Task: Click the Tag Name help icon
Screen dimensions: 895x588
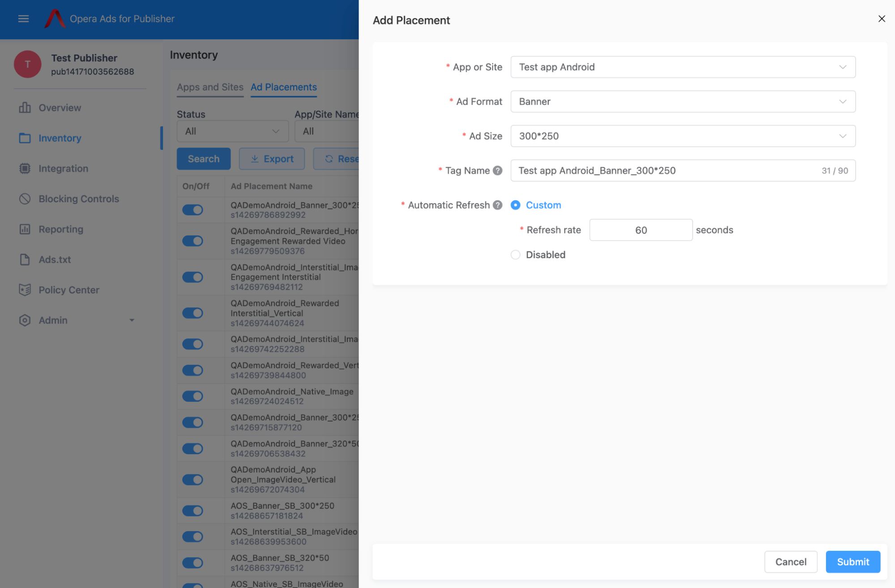Action: (497, 170)
